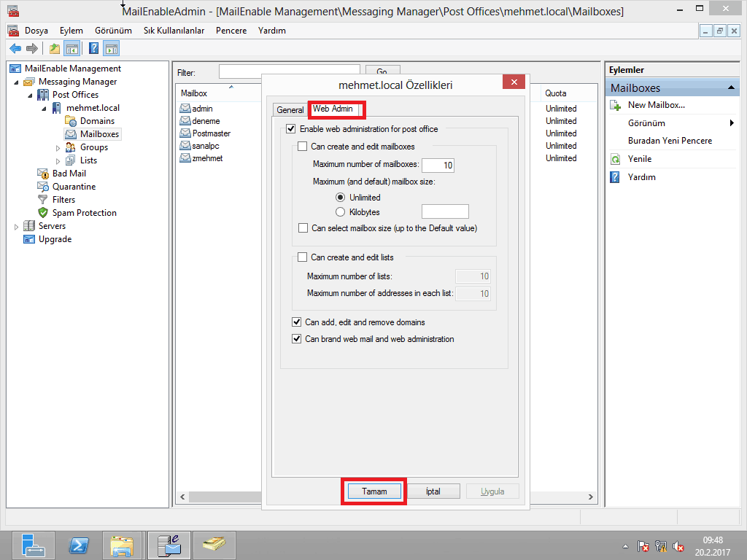Click the Filters funnel icon
This screenshot has height=560, width=747.
pyautogui.click(x=43, y=200)
